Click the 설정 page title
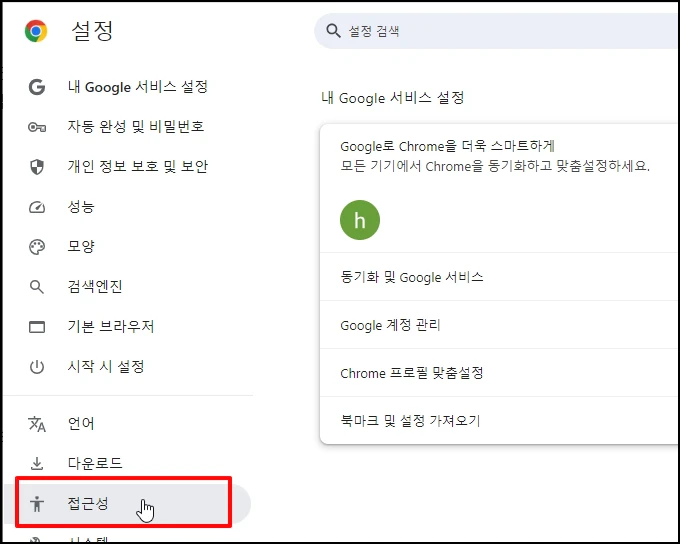Screen dimensions: 680x544 pyautogui.click(x=92, y=31)
